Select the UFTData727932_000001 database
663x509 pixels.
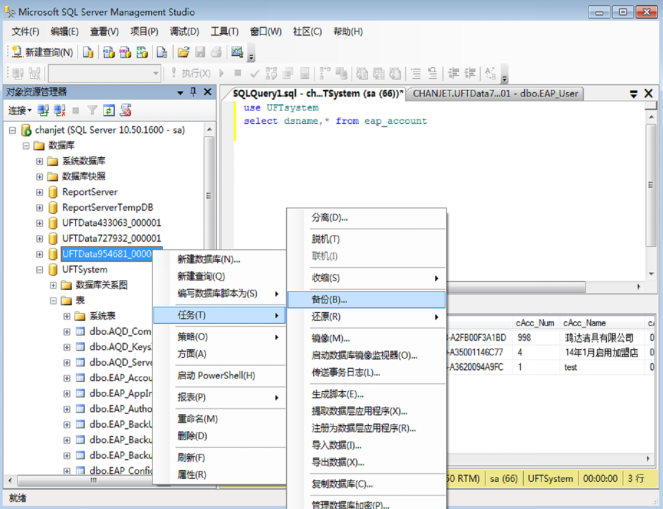point(112,238)
